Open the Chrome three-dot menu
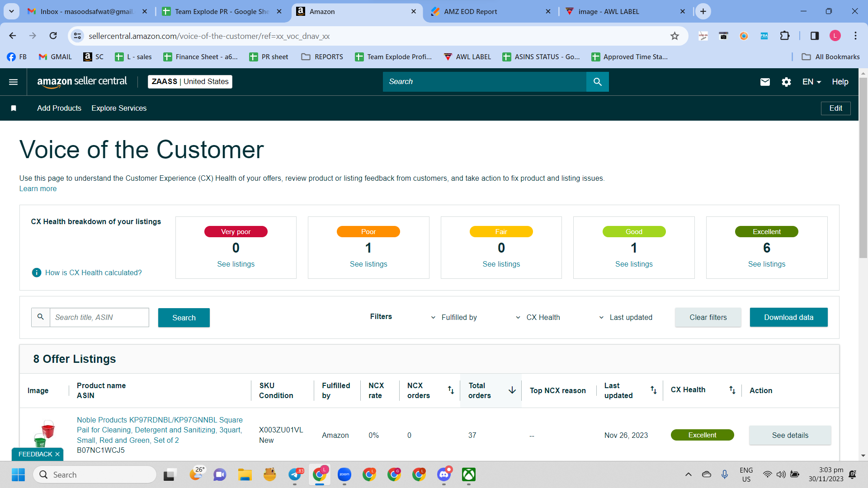Image resolution: width=868 pixels, height=488 pixels. click(x=855, y=36)
